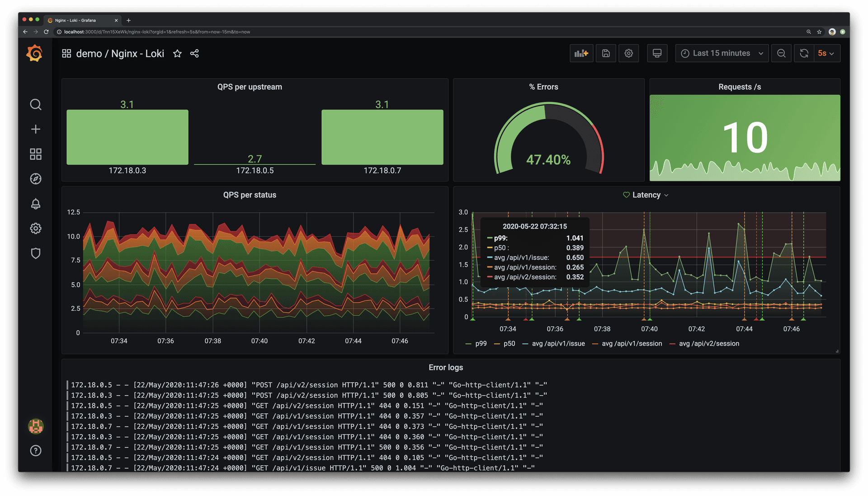Select the Alerting bell icon
This screenshot has width=868, height=496.
click(x=35, y=204)
